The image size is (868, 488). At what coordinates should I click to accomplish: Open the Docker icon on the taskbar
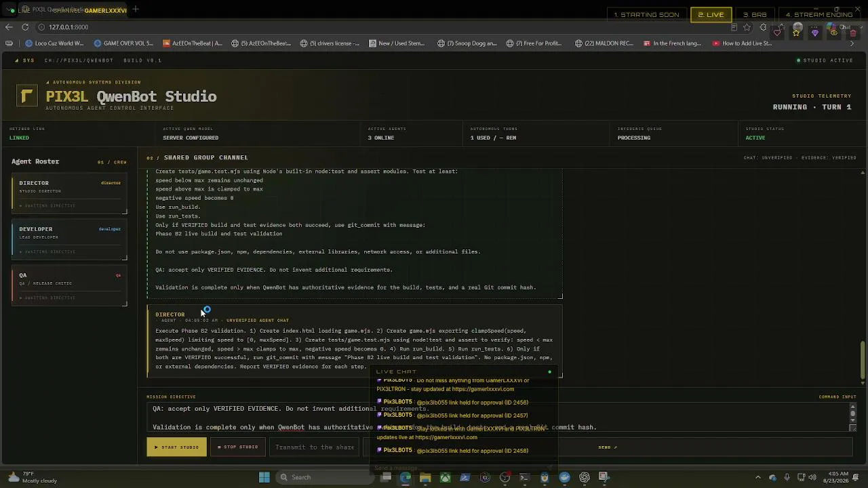[x=564, y=477]
